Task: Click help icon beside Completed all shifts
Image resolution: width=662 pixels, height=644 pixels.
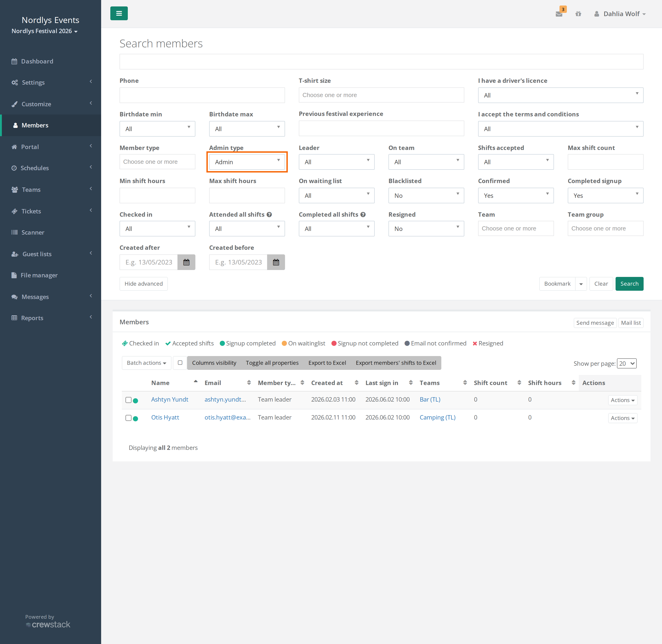Action: point(363,214)
